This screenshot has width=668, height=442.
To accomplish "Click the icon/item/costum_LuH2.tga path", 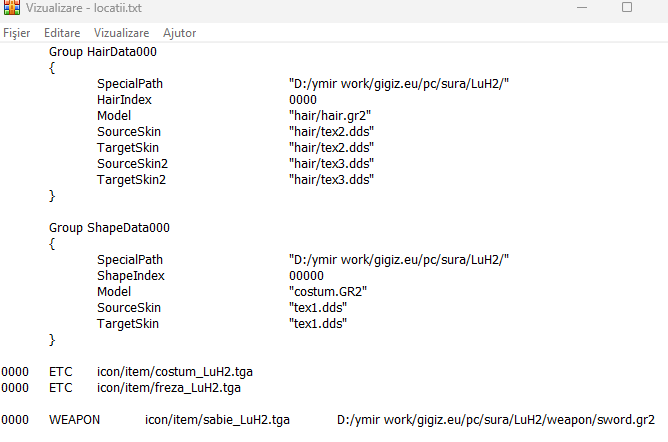I will (169, 371).
